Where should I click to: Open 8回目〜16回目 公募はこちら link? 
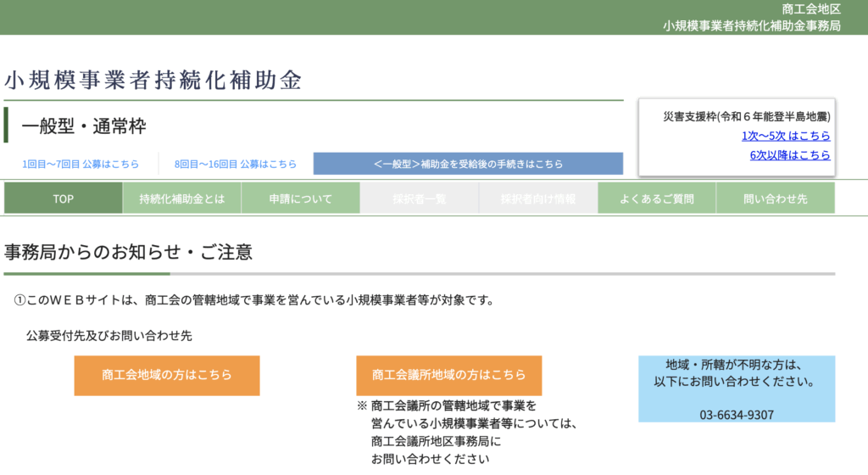[x=236, y=164]
